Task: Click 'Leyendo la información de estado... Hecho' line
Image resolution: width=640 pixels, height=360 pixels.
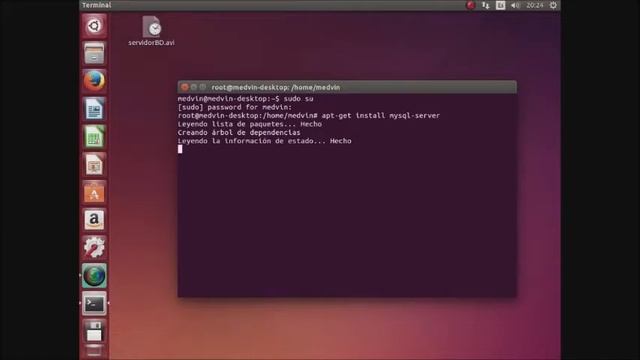Action: click(264, 141)
